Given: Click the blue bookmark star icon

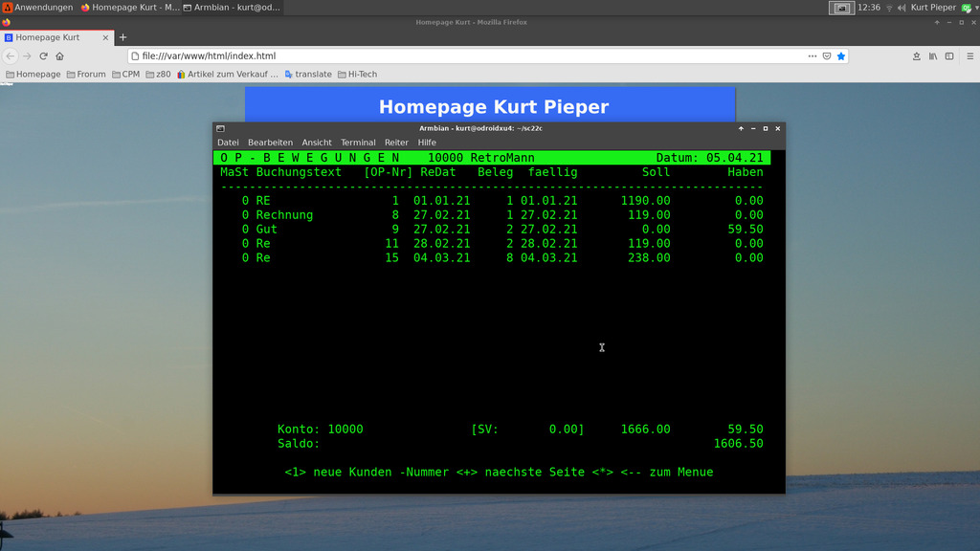Looking at the screenshot, I should coord(841,56).
